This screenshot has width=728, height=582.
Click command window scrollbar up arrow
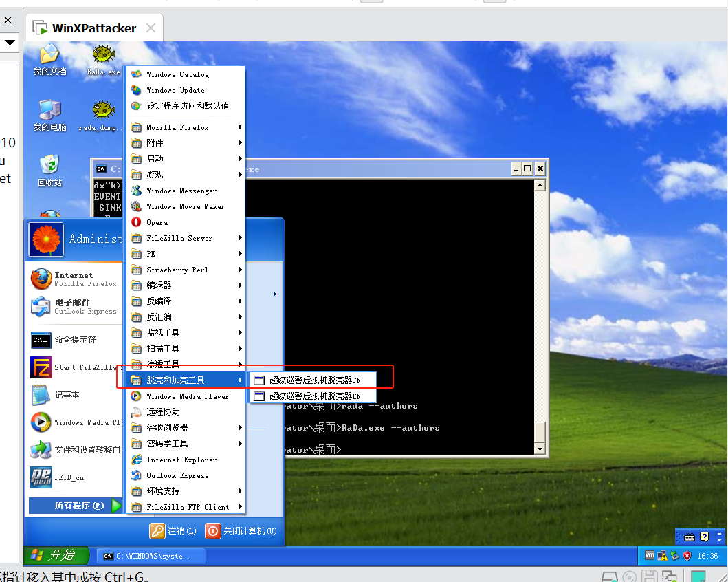pos(540,186)
